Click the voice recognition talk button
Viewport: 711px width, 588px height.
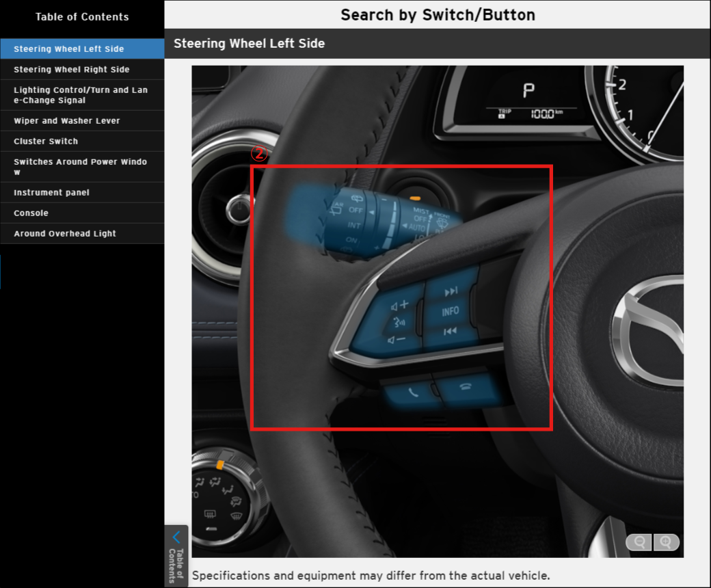coord(398,323)
